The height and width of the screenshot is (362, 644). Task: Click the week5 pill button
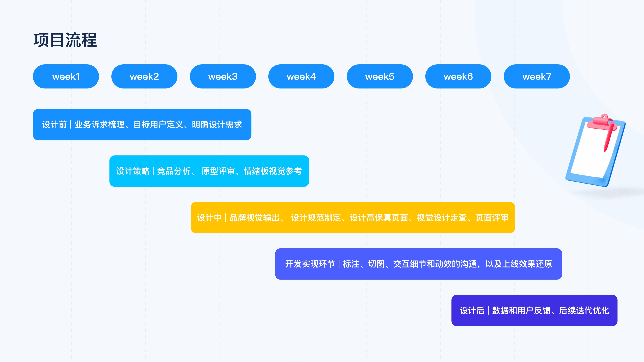pyautogui.click(x=380, y=76)
